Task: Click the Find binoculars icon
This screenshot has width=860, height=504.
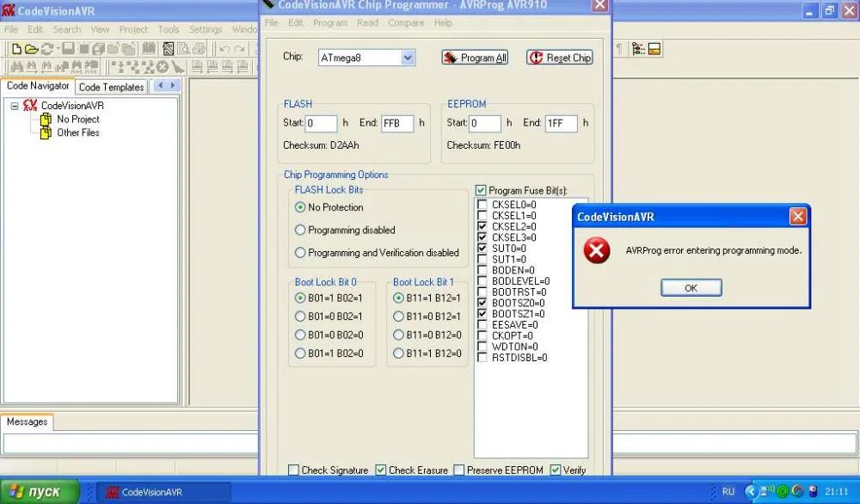Action: click(x=17, y=67)
